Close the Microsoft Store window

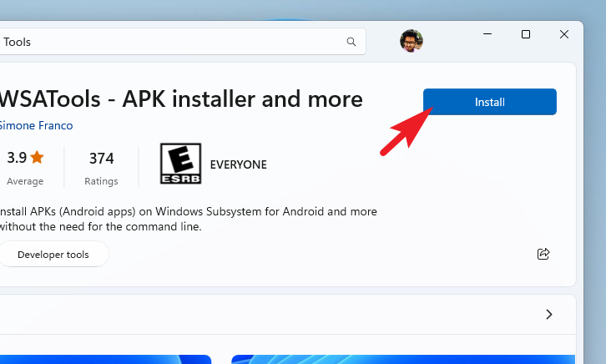coord(564,34)
